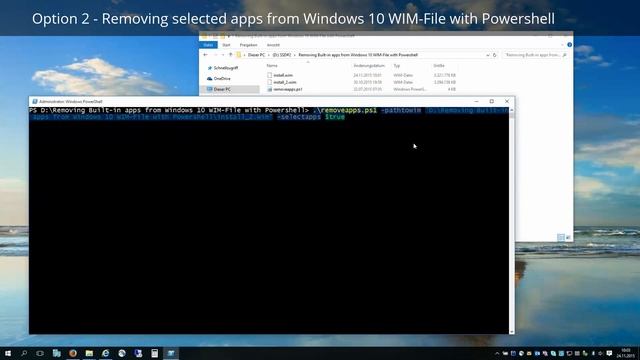Image resolution: width=640 pixels, height=360 pixels.
Task: Launch Firefox from the taskbar
Action: 73,353
